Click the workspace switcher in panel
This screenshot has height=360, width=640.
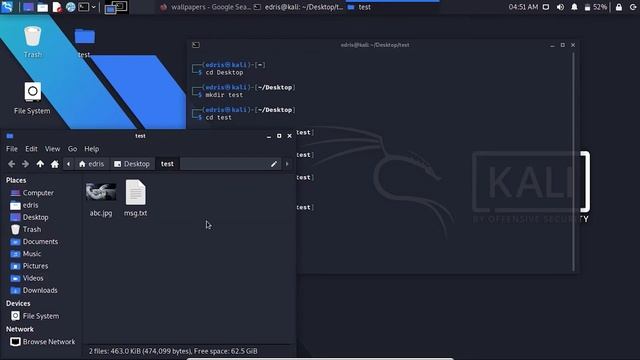pyautogui.click(x=116, y=7)
